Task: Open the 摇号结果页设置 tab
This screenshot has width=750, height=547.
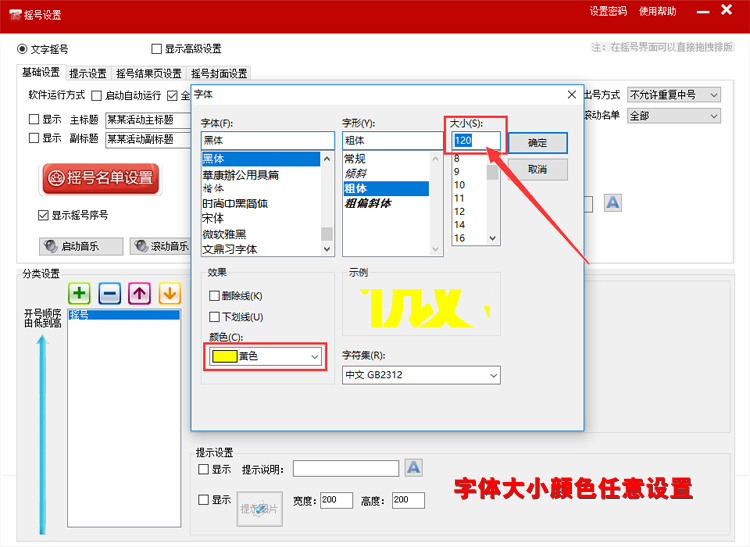Action: (x=149, y=73)
